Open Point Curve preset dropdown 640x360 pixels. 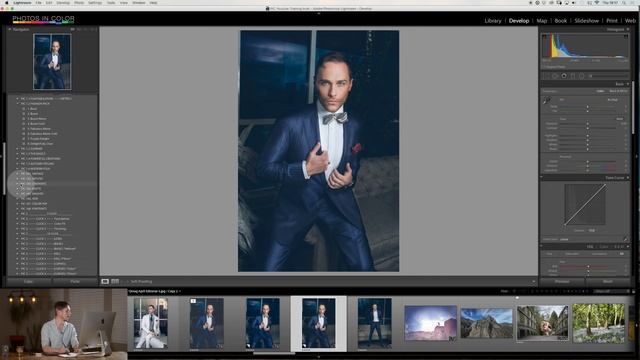click(x=564, y=239)
